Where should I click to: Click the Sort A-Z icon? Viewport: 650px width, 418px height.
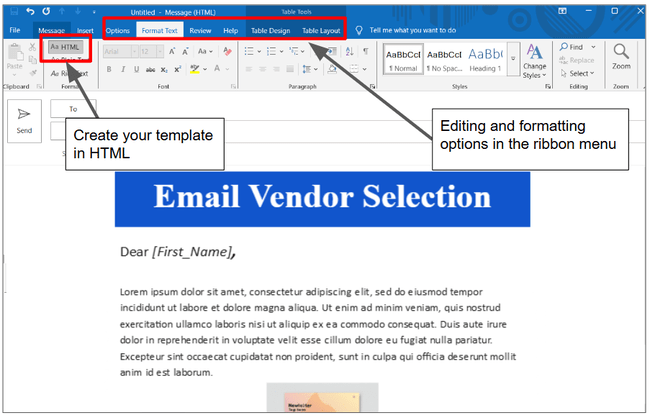tap(349, 51)
